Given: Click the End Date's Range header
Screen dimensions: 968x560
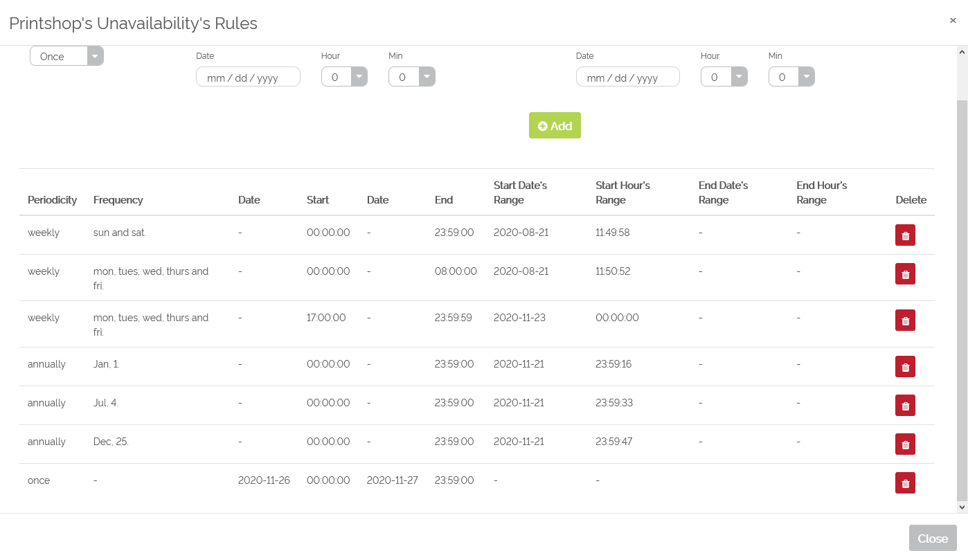Looking at the screenshot, I should 724,192.
